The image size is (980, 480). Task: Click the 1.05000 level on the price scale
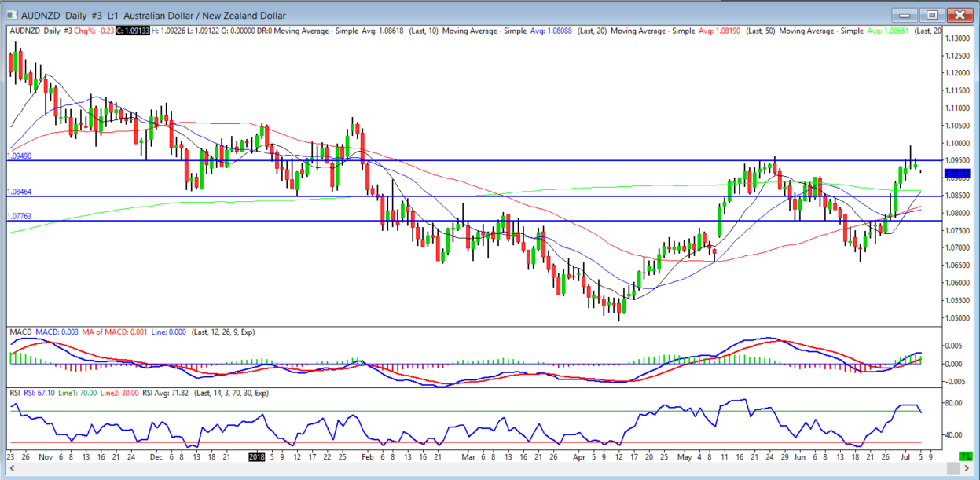pos(956,317)
